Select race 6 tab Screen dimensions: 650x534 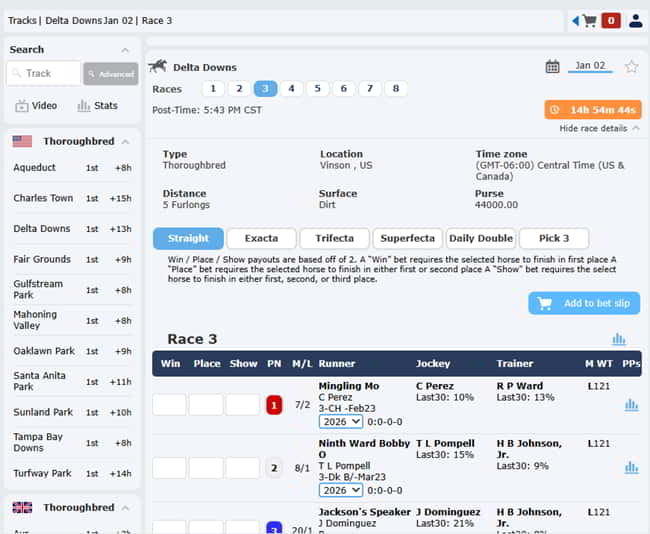[x=344, y=89]
